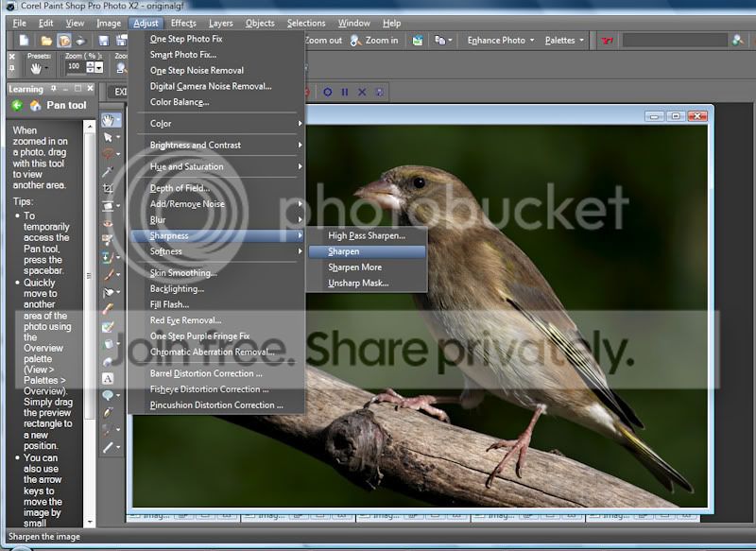Click the green back arrow in Learning panel
This screenshot has width=756, height=551.
[x=17, y=105]
